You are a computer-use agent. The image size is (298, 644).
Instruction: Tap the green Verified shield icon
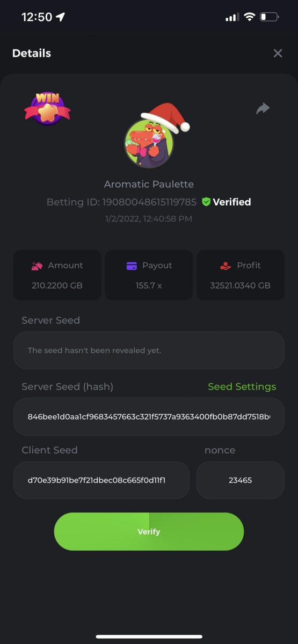click(206, 202)
